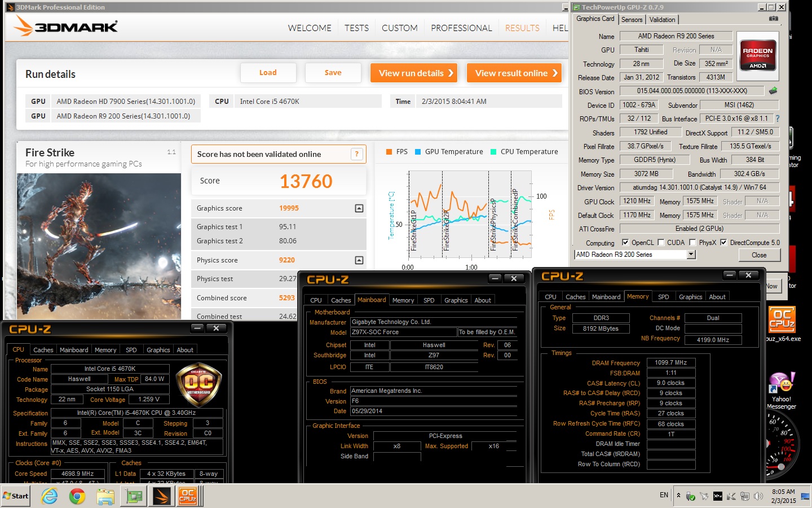Open the CUSTOM tab in 3DMark
Image resolution: width=812 pixels, height=508 pixels.
click(400, 28)
